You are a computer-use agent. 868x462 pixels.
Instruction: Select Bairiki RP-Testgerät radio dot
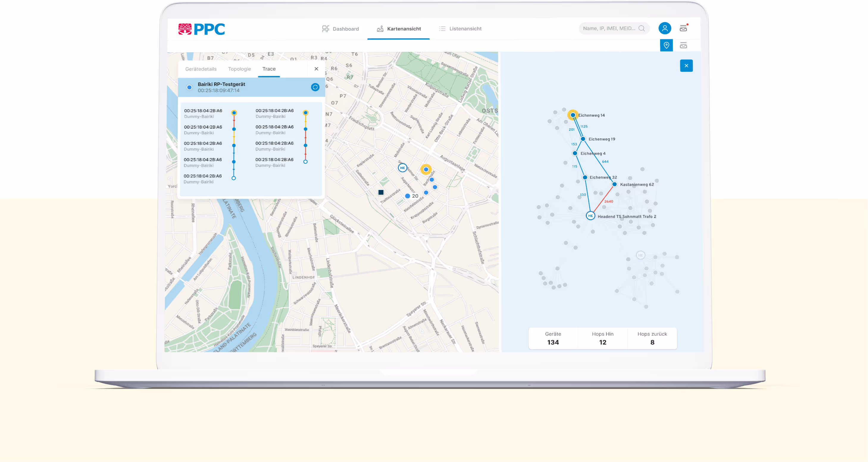[189, 87]
